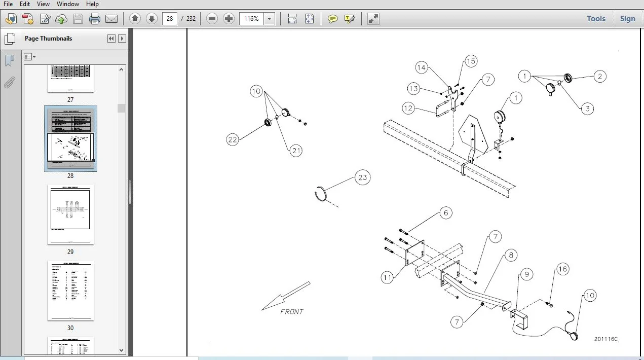Click the thumbnail panel scrollbar handle
The height and width of the screenshot is (360, 644).
click(122, 108)
